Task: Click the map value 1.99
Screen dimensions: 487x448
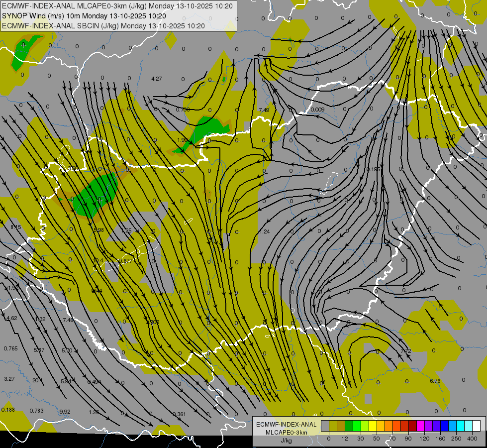Action: point(183,140)
